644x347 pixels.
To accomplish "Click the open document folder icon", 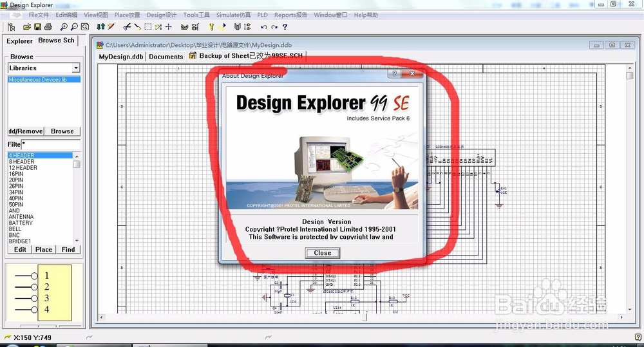I will (27, 27).
